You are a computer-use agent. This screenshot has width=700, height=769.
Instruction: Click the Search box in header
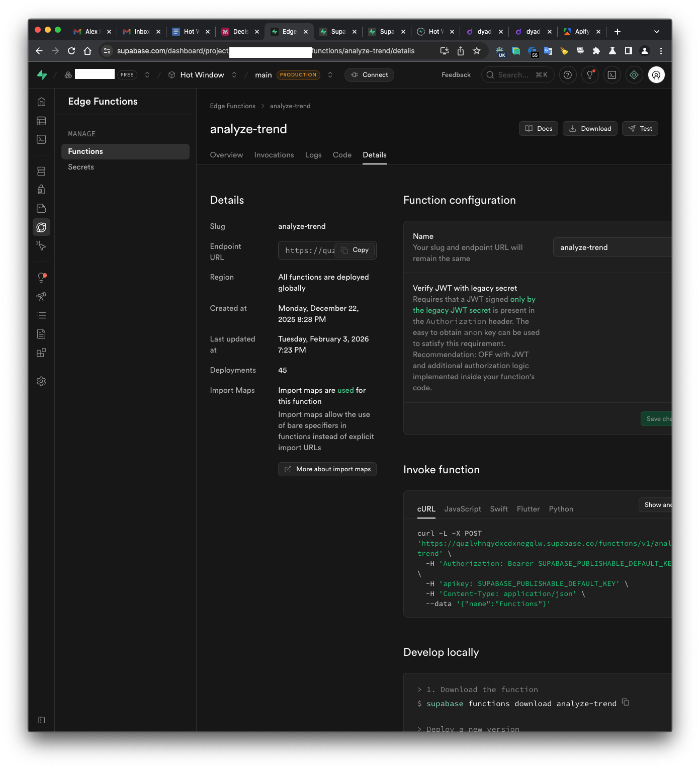518,75
